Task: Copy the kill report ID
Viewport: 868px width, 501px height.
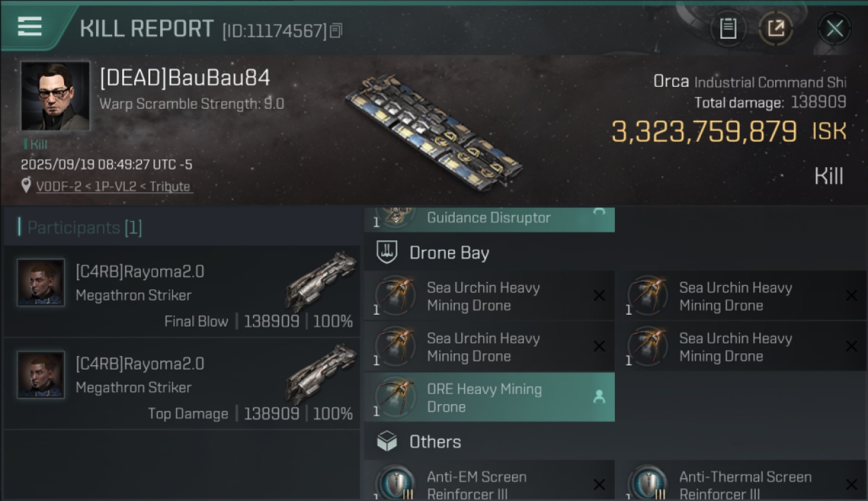Action: click(x=336, y=30)
